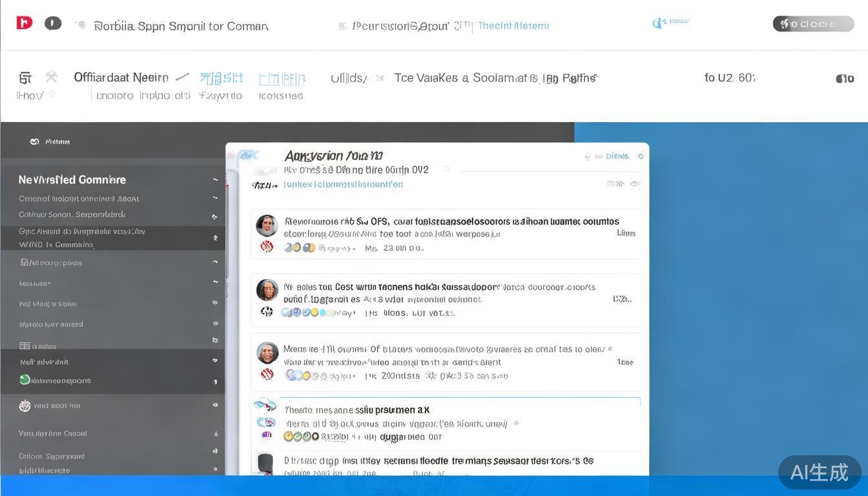
Task: Click the grid table icon in the sidebar
Action: (25, 346)
